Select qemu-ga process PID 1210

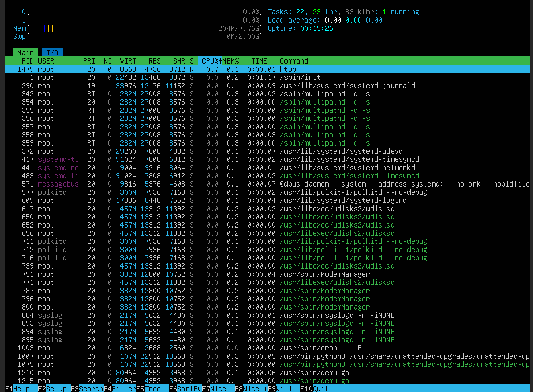268,373
